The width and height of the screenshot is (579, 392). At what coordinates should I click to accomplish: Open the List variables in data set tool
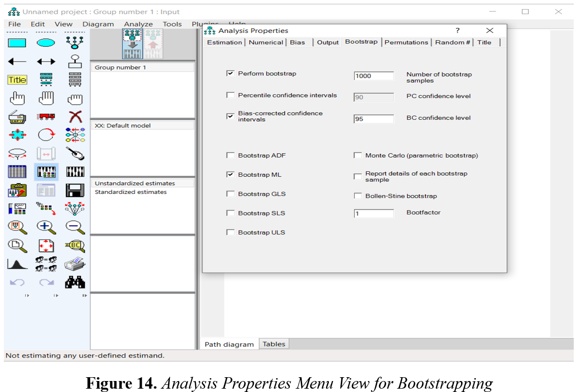click(75, 80)
